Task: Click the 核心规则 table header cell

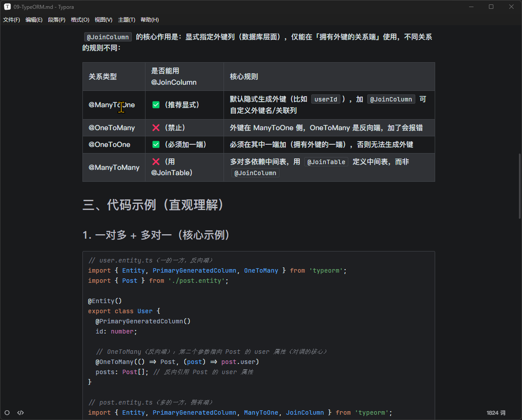Action: coord(244,77)
